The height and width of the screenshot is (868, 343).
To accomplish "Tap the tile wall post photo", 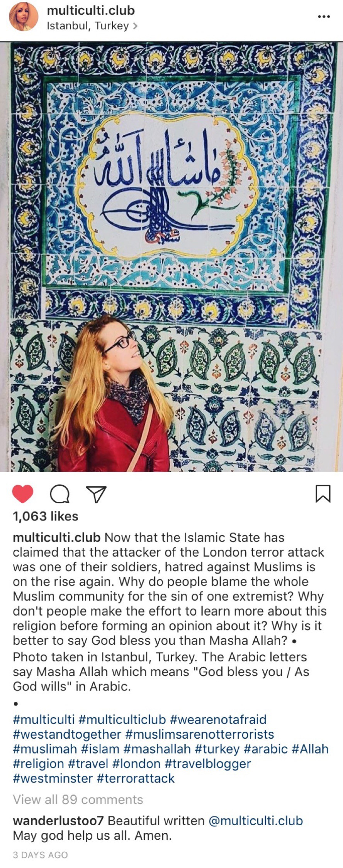I will (x=171, y=257).
